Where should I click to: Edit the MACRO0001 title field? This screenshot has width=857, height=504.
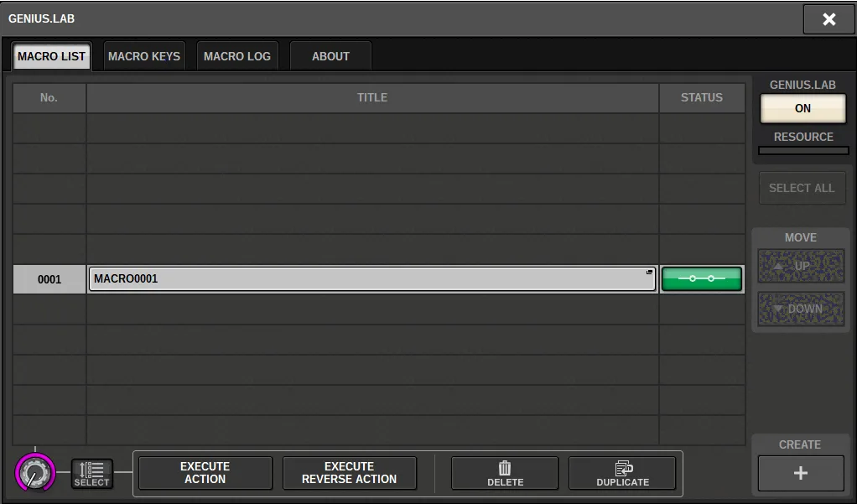372,278
